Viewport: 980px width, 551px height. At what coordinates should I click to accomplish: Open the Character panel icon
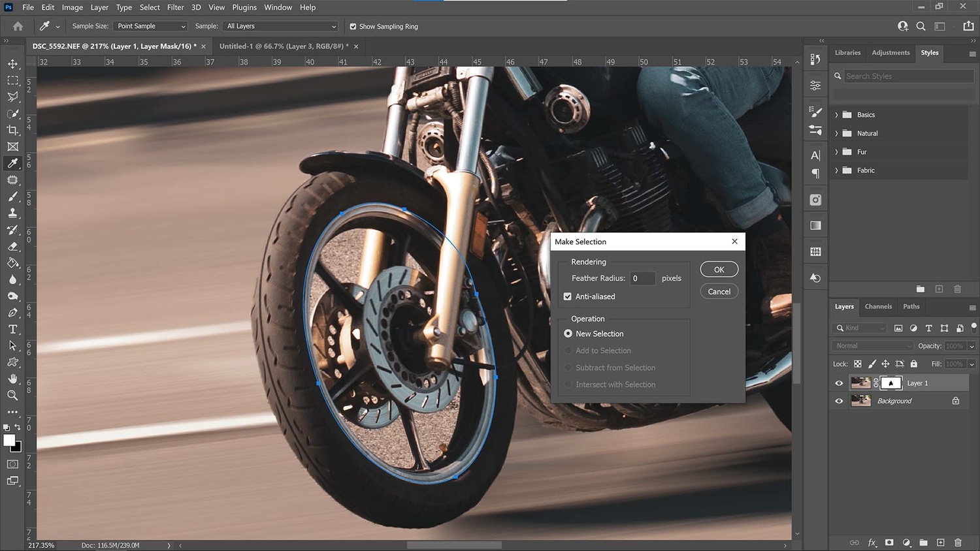(815, 155)
